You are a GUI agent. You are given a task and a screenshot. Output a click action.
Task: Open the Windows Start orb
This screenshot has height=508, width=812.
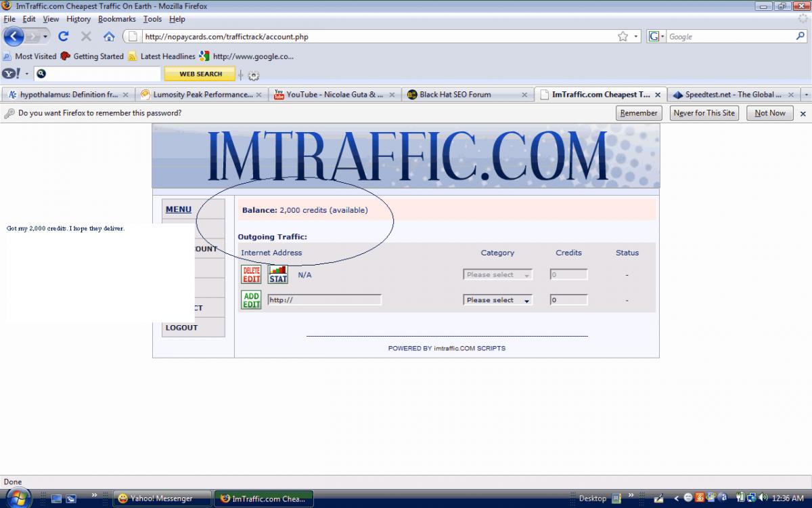(18, 497)
